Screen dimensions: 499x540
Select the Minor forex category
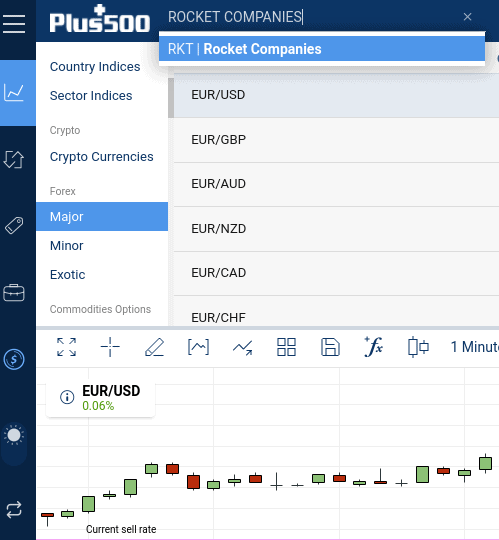pyautogui.click(x=66, y=246)
